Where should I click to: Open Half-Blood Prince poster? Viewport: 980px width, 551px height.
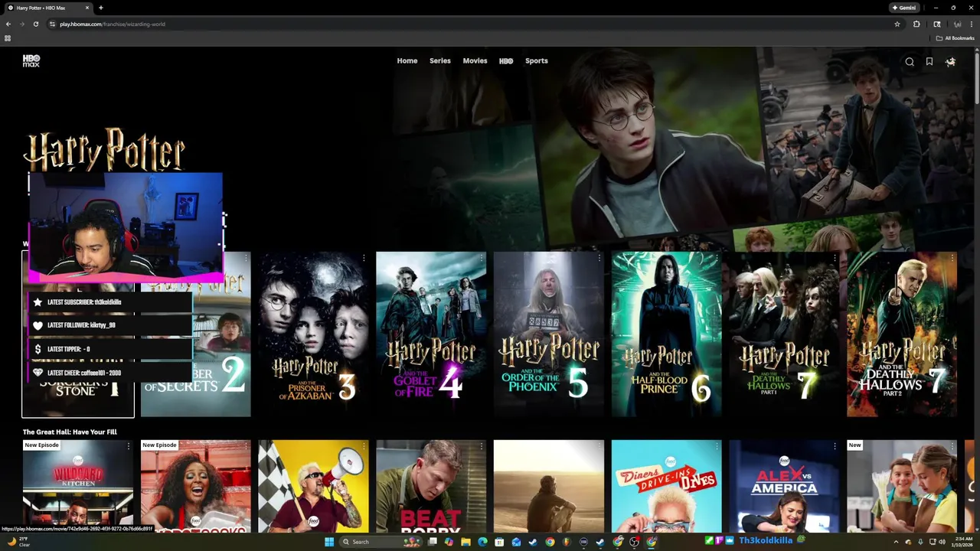tap(666, 334)
